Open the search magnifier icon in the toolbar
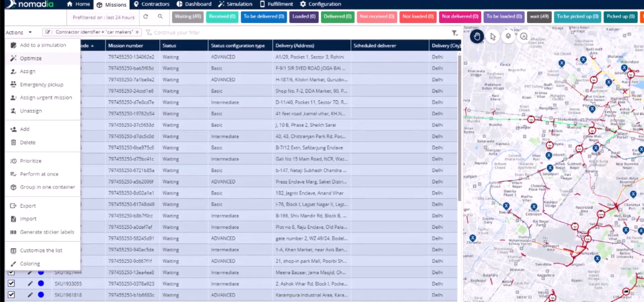Image resolution: width=644 pixels, height=302 pixels. tap(160, 17)
